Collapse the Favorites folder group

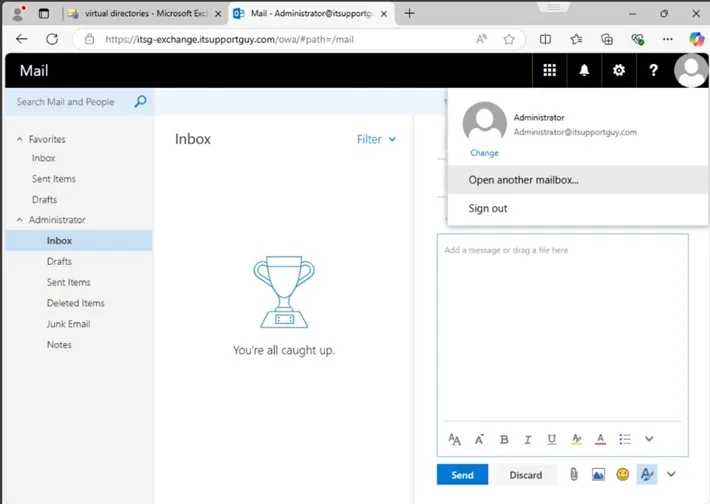tap(19, 140)
